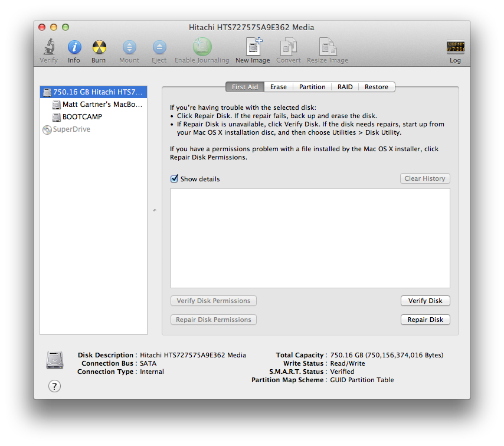Viewport: 504px width, 446px height.
Task: Click the Verify microscope toolbar icon
Action: click(49, 47)
